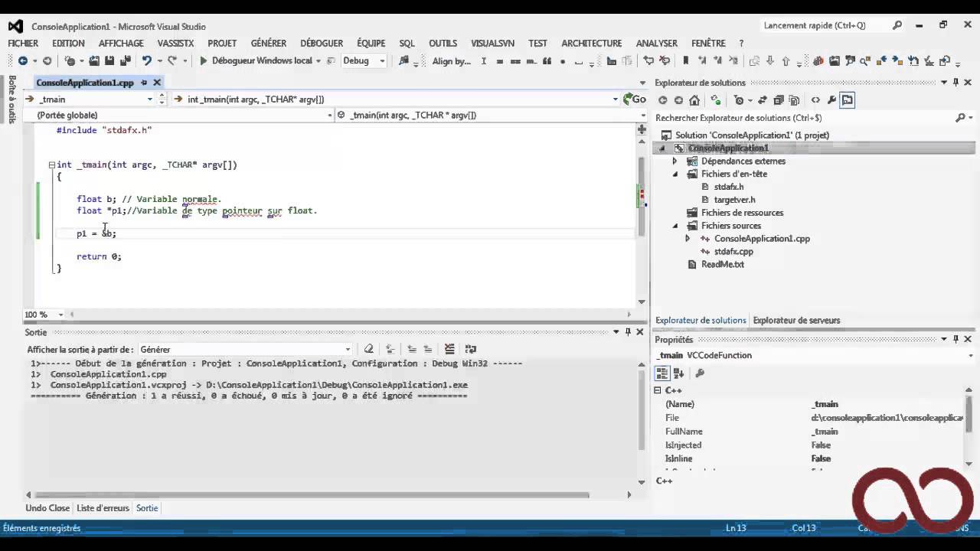Undo the last edit with Undo icon
The height and width of the screenshot is (551, 980).
[x=146, y=61]
